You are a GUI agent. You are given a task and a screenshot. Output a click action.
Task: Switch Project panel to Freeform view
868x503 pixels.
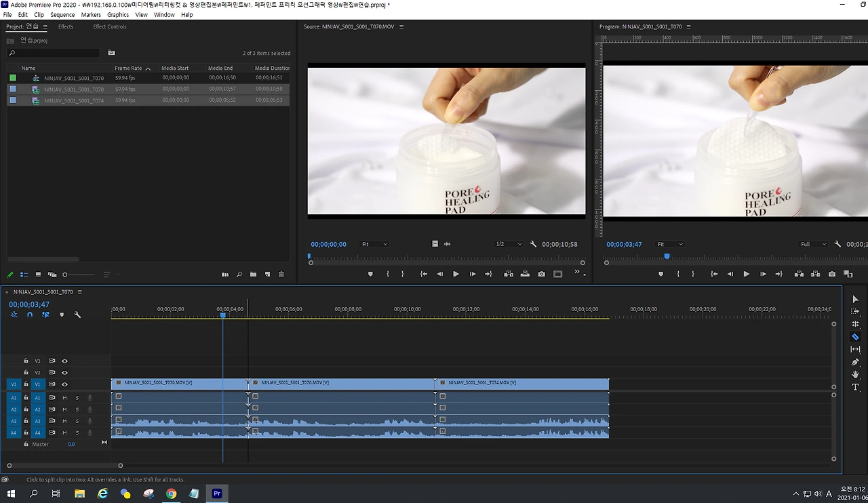tap(52, 275)
